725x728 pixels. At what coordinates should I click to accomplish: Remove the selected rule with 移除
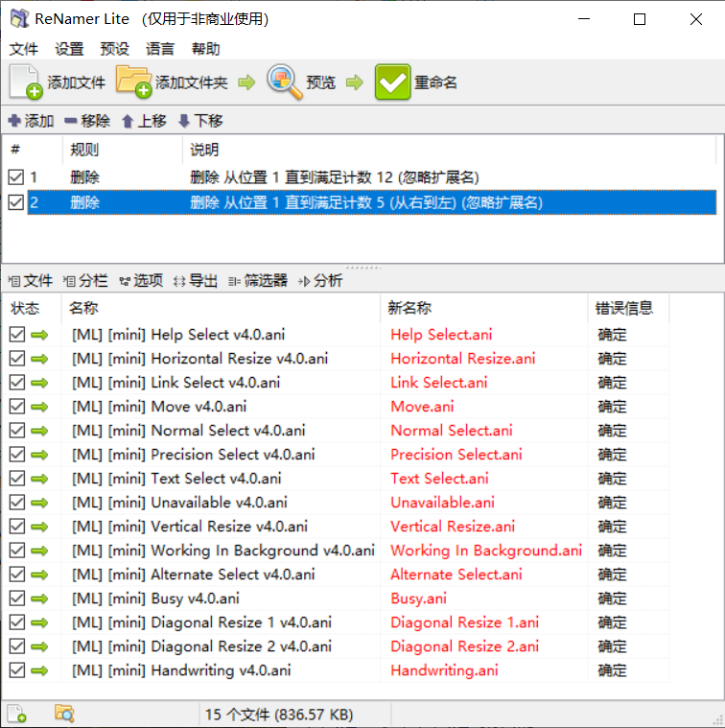point(87,121)
